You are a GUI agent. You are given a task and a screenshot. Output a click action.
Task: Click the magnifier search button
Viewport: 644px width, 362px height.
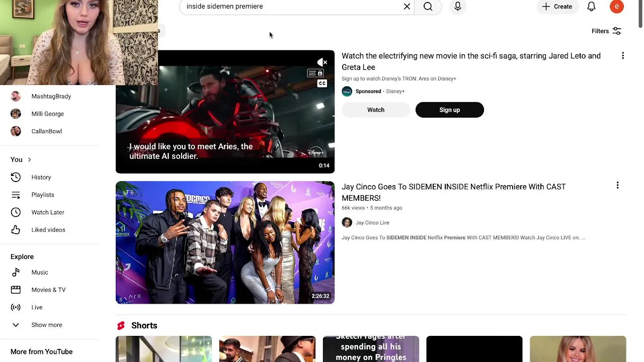pos(428,7)
